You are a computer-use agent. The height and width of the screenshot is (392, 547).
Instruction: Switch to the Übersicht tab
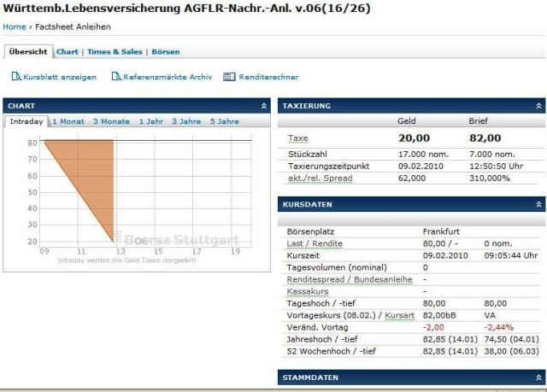click(x=28, y=51)
